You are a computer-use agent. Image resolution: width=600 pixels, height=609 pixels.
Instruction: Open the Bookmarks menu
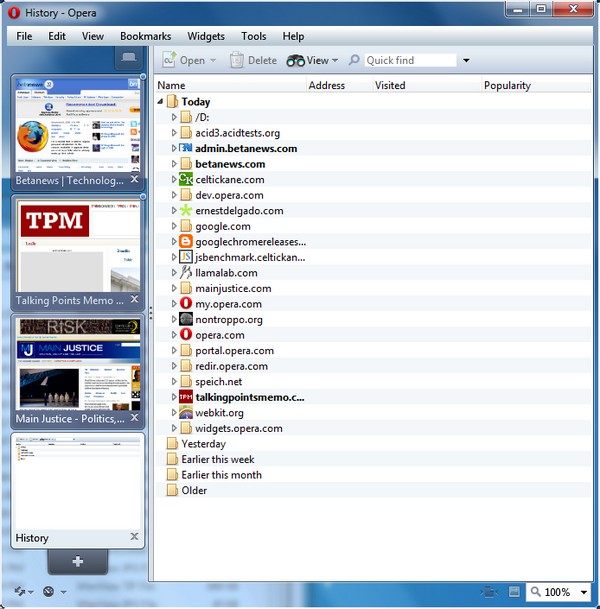tap(145, 36)
